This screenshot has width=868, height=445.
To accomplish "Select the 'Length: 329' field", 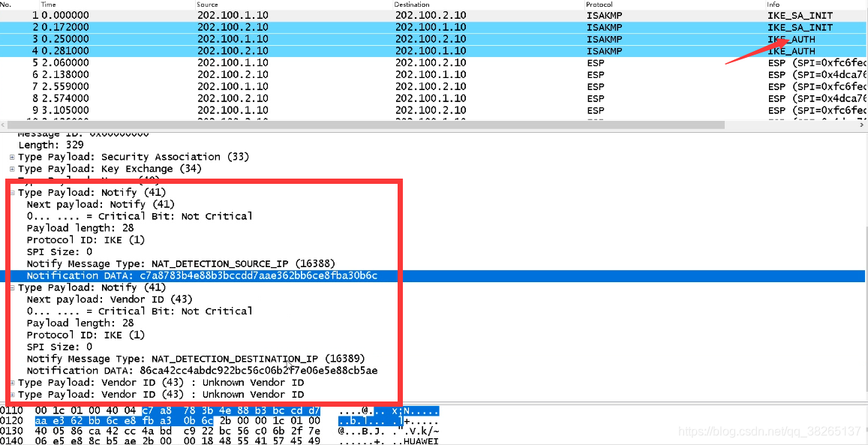I will tap(51, 145).
